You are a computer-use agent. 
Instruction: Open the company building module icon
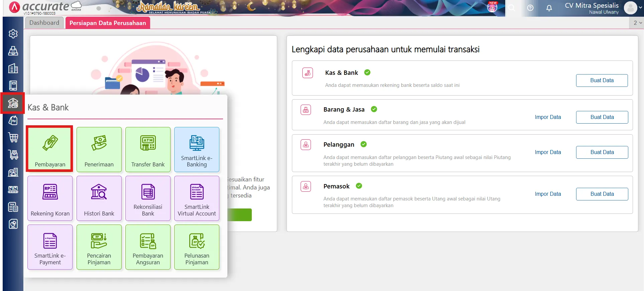13,68
